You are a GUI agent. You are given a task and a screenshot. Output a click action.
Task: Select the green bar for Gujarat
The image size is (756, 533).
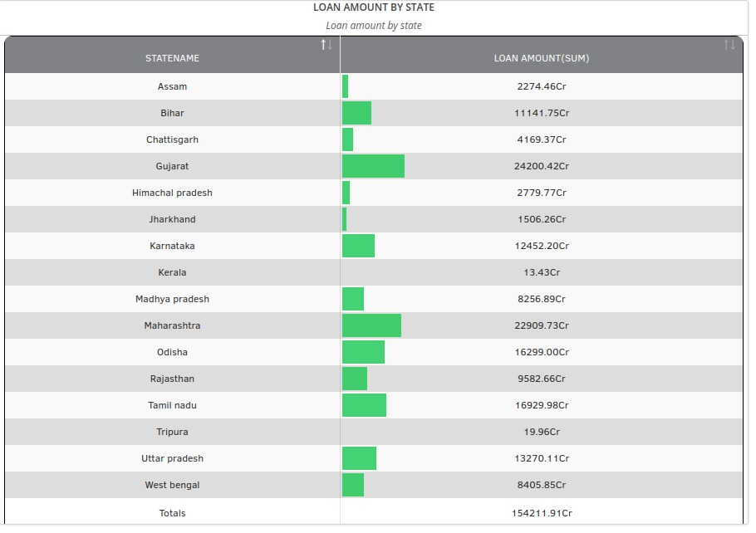coord(374,165)
